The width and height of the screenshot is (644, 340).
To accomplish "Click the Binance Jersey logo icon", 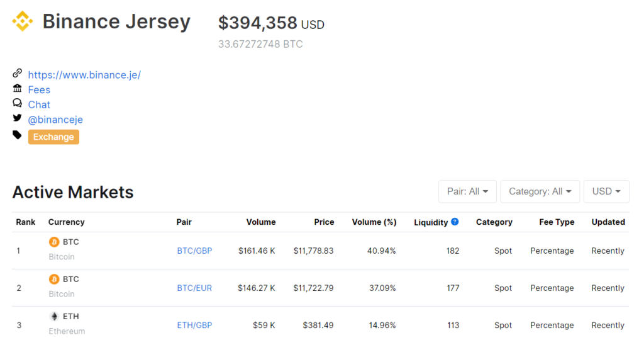I will [23, 21].
